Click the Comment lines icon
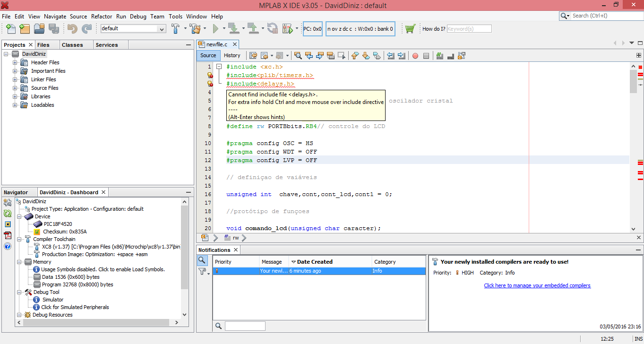Viewport: 644px width, 344px height. (x=440, y=56)
